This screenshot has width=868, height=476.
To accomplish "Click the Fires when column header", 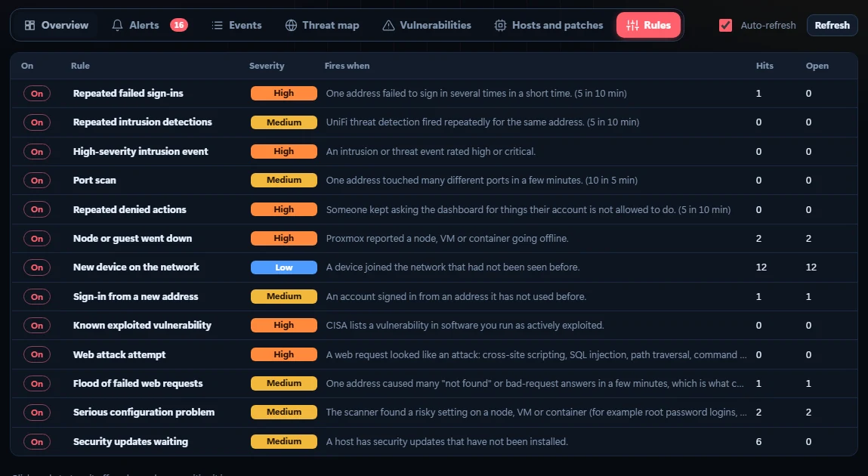I will tap(347, 66).
